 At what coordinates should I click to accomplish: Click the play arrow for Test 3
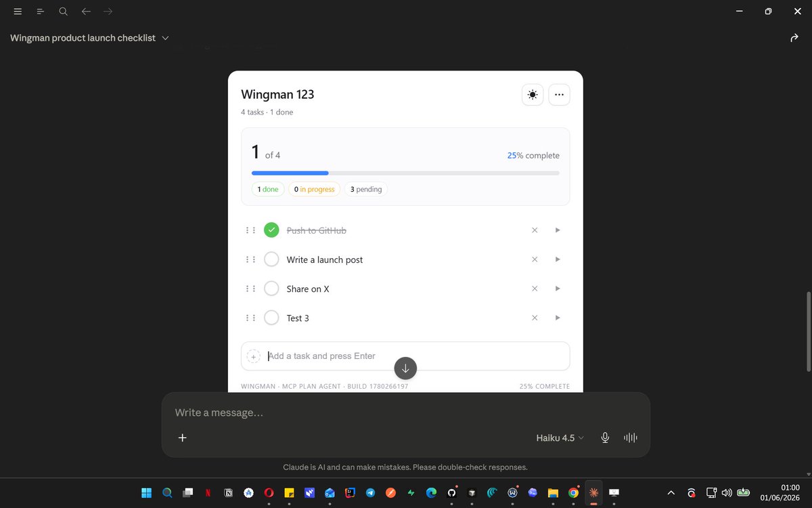click(558, 318)
